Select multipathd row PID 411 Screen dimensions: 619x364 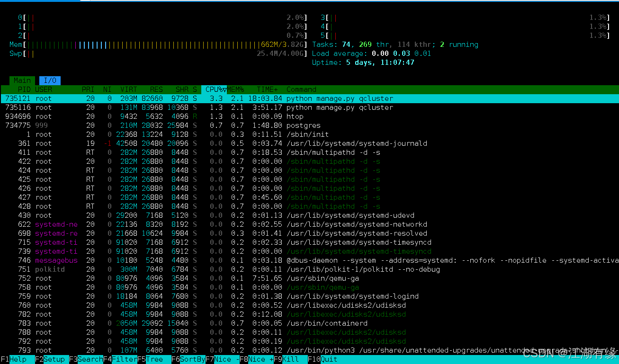click(x=309, y=152)
